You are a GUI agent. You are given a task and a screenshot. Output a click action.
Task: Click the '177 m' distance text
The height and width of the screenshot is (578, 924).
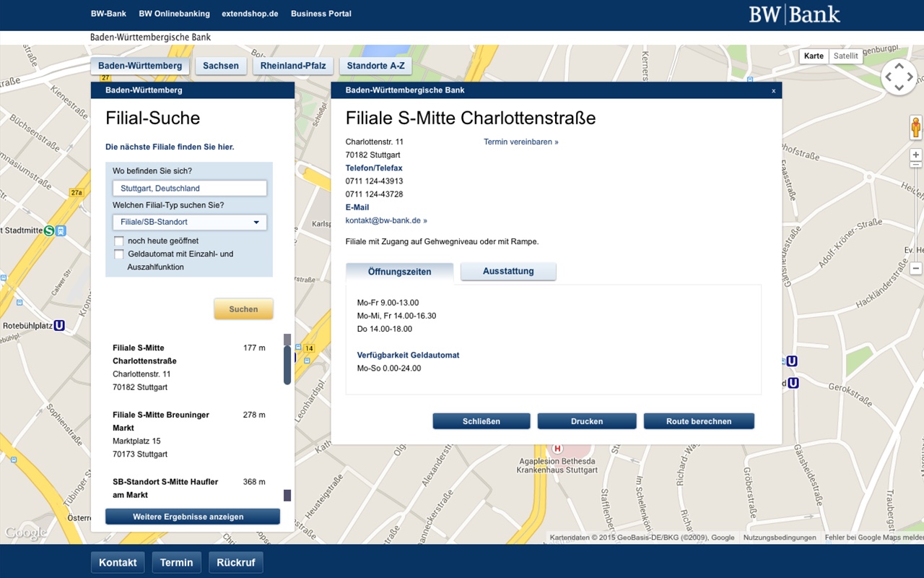click(x=254, y=348)
